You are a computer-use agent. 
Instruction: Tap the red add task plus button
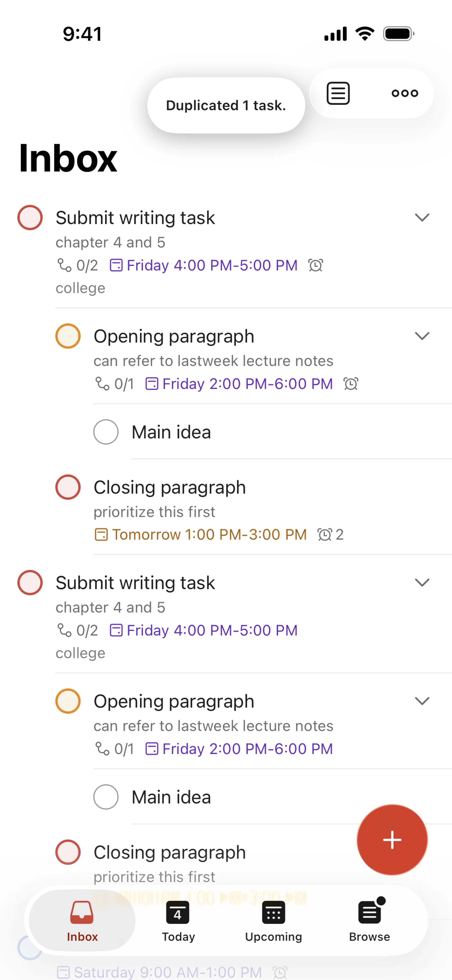[392, 840]
